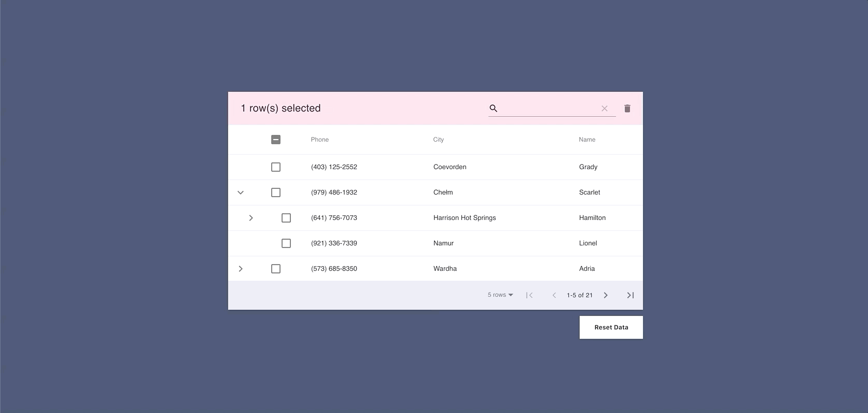The height and width of the screenshot is (413, 868).
Task: Click the Coevorden city cell
Action: [x=450, y=167]
